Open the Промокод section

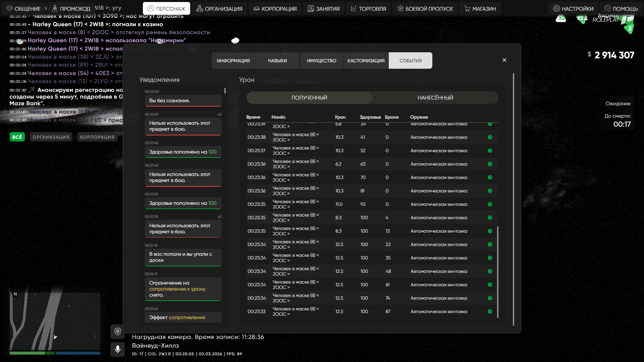71,9
